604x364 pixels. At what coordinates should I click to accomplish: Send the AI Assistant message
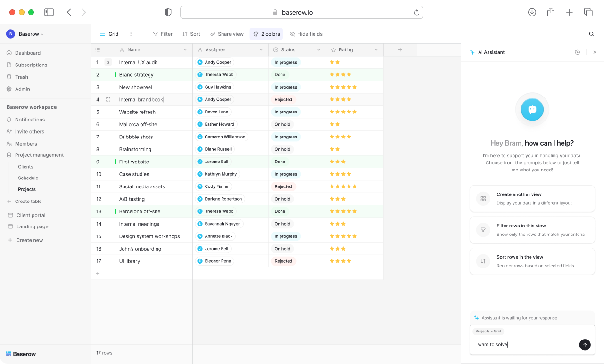click(x=584, y=345)
